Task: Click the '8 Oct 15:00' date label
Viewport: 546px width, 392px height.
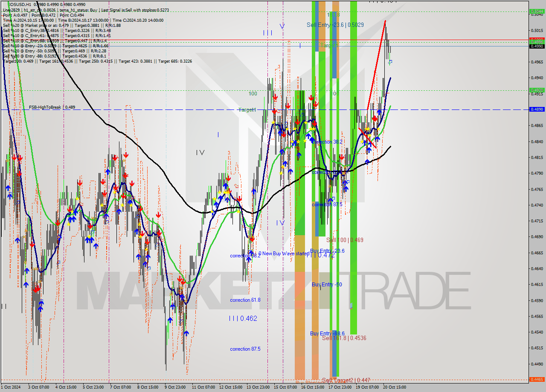Action: pos(148,387)
